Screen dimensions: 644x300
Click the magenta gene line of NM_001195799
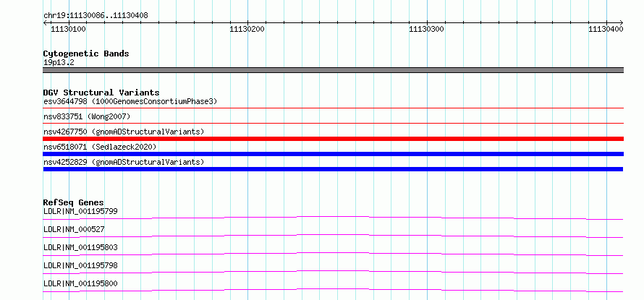pos(333,216)
